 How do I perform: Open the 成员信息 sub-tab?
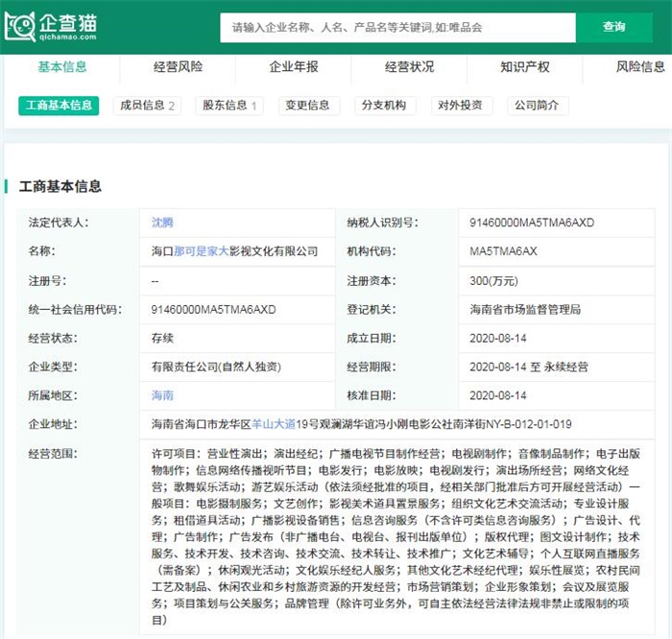(147, 106)
